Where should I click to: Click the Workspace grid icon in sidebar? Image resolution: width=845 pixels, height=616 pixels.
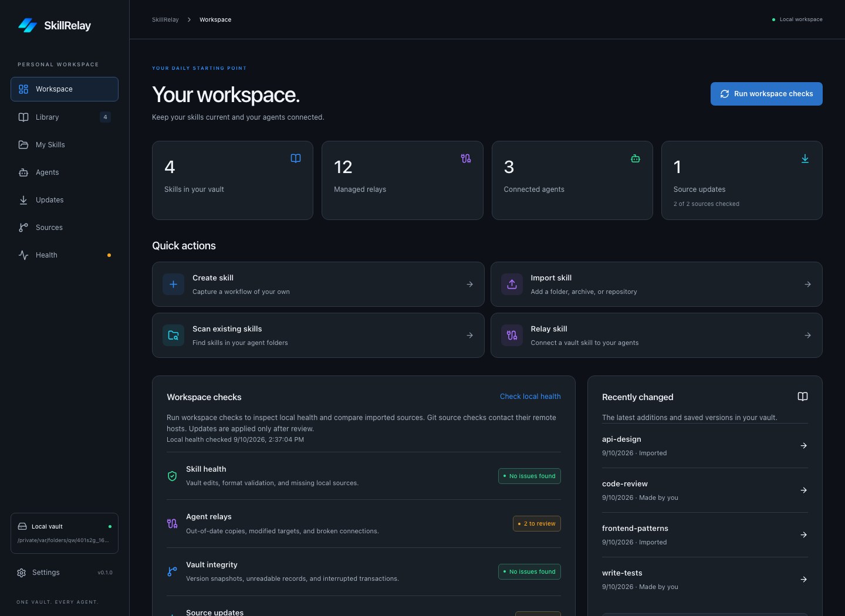[23, 89]
